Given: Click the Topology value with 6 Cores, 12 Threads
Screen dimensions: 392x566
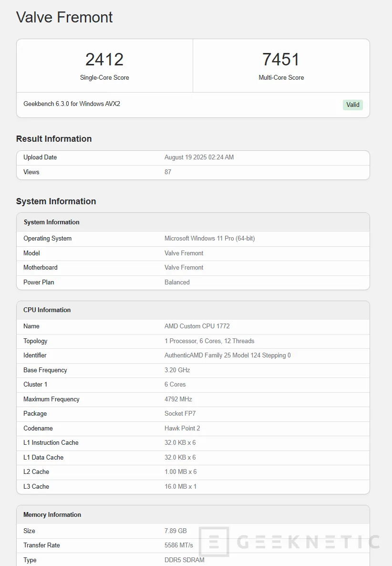Looking at the screenshot, I should click(x=209, y=341).
